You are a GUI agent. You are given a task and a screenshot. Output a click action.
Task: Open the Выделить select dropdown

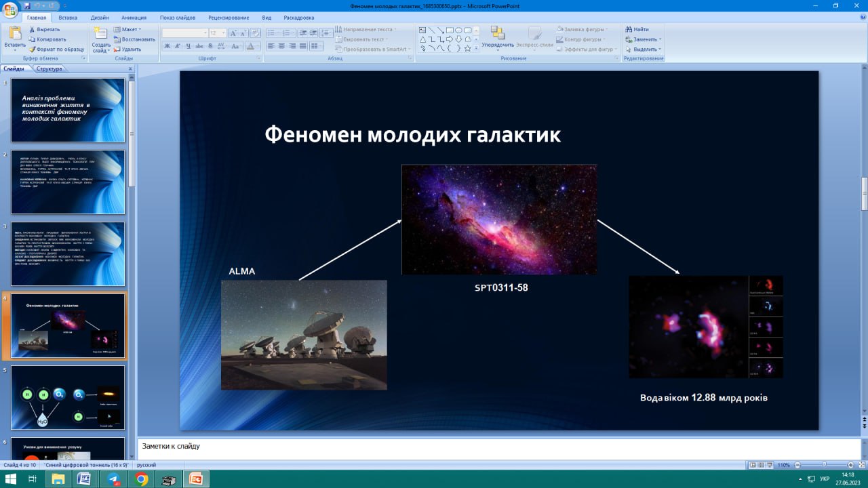tap(644, 49)
